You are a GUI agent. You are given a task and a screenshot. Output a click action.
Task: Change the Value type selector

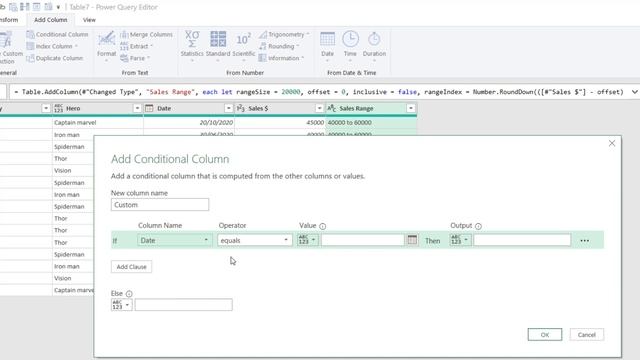coord(307,240)
